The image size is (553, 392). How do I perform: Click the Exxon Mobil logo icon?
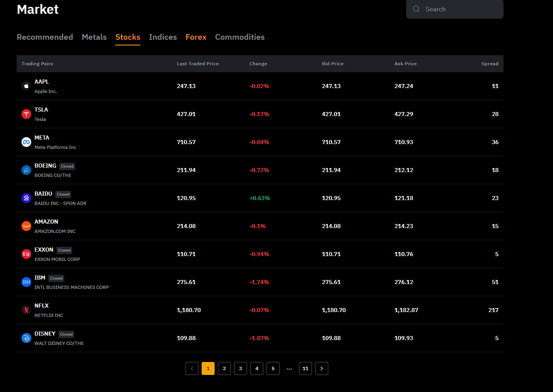tap(26, 254)
